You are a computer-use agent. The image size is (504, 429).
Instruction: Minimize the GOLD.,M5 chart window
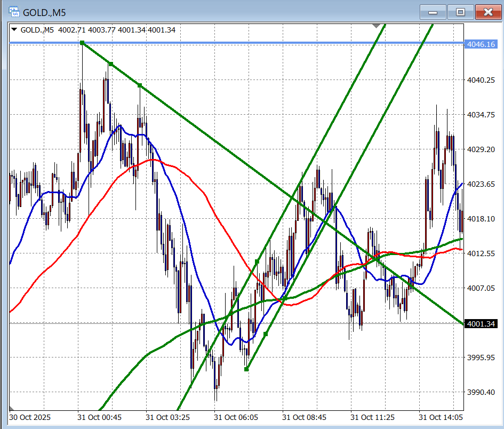click(433, 12)
